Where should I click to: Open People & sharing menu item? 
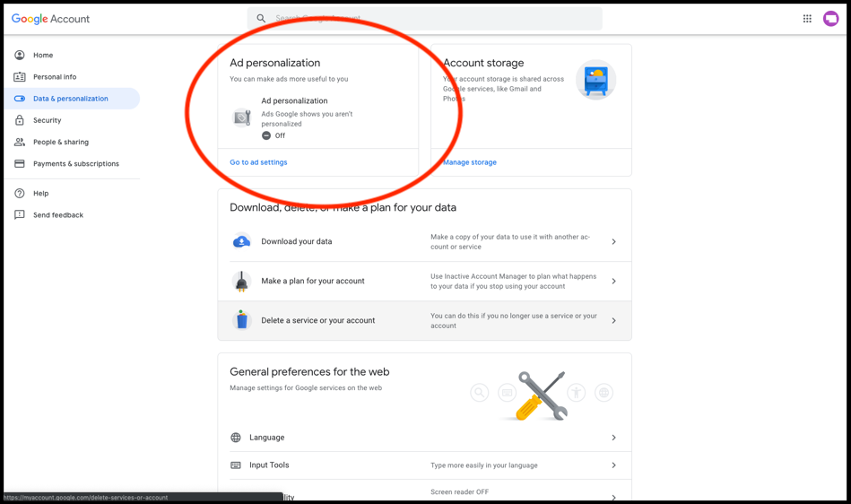tap(72, 142)
